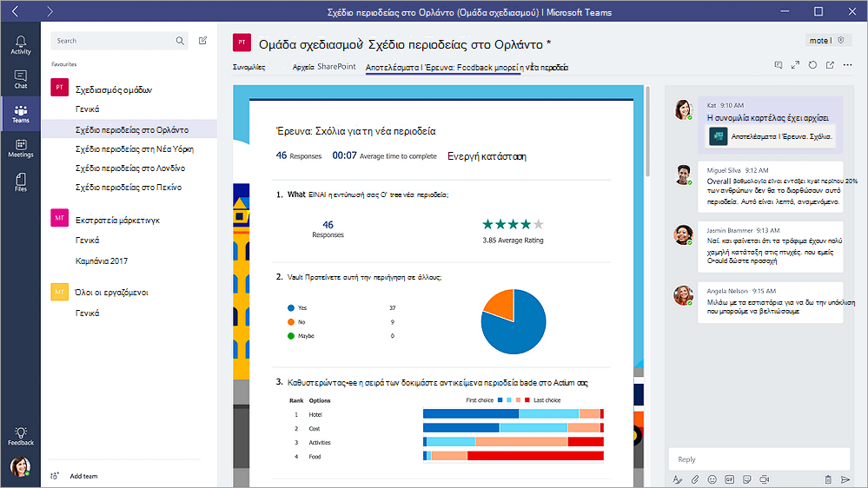The width and height of the screenshot is (868, 488).
Task: Click the pie chart for question 2
Action: point(514,321)
